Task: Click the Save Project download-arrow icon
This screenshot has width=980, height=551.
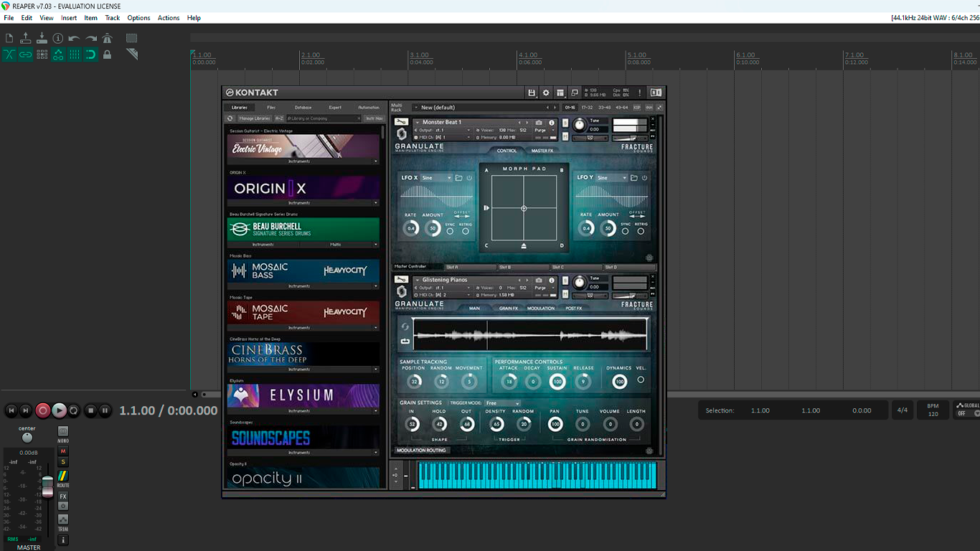Action: coord(42,38)
